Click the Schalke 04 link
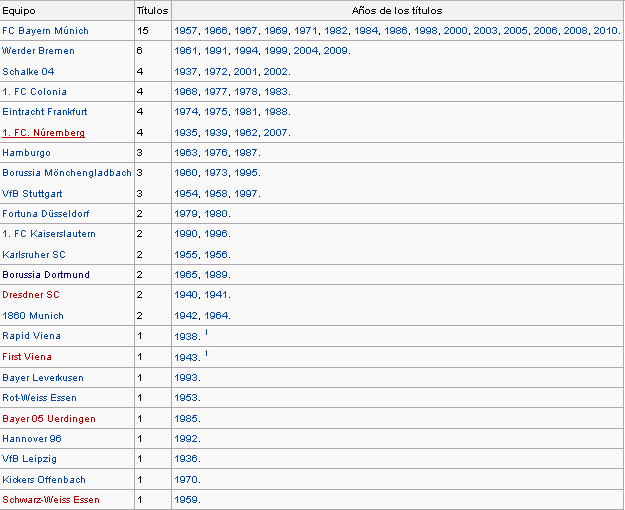This screenshot has height=510, width=625. point(28,71)
